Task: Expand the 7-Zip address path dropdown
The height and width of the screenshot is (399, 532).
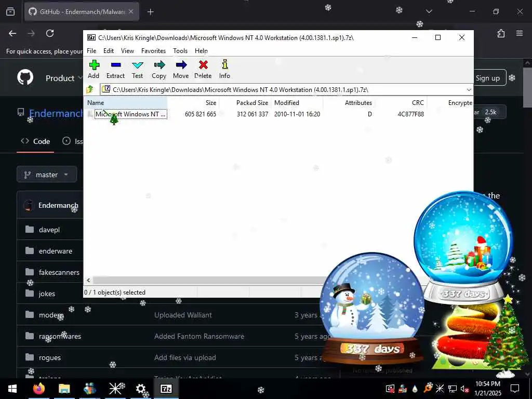Action: tap(469, 90)
